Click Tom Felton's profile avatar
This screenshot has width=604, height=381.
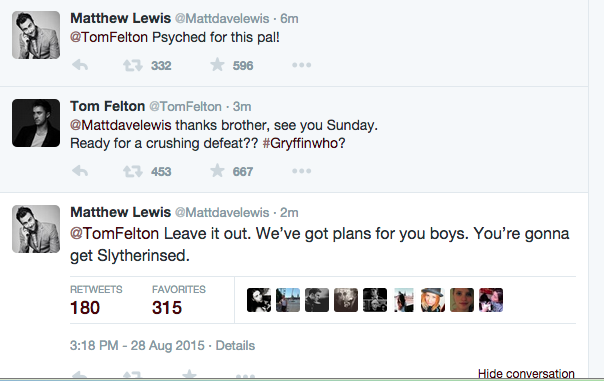[36, 123]
